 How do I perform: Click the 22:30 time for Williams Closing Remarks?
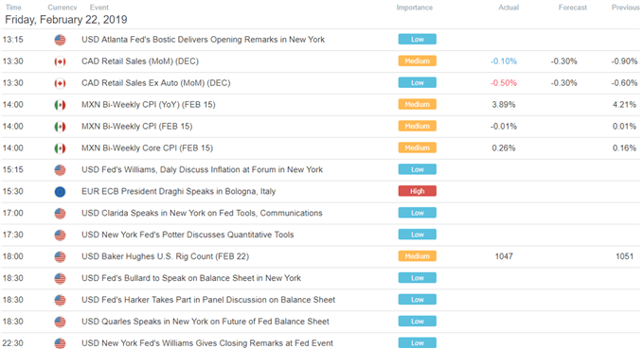12,343
